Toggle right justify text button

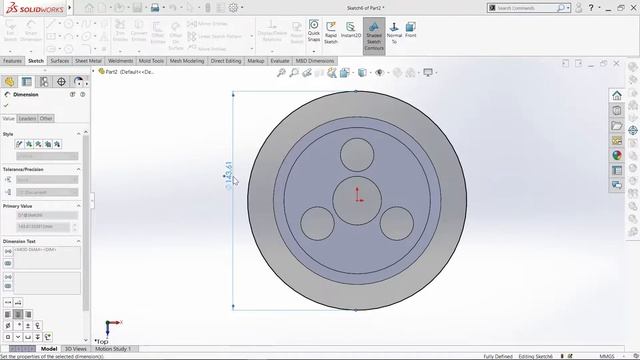(28, 314)
